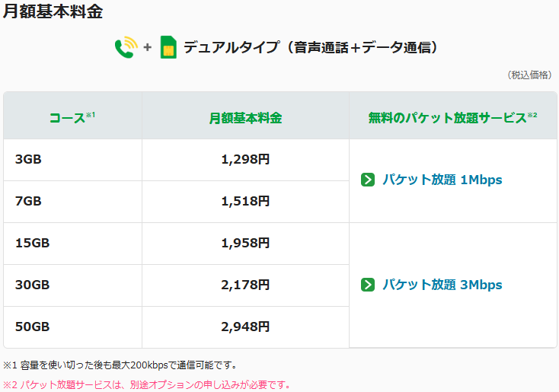The image size is (559, 392).
Task: Select the 50GB course cell
Action: [72, 327]
